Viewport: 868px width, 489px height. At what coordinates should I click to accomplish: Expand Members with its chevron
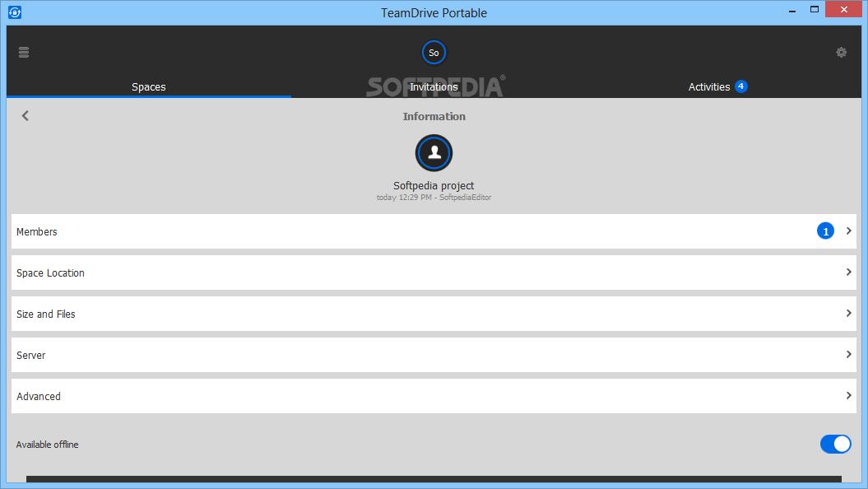pyautogui.click(x=848, y=231)
